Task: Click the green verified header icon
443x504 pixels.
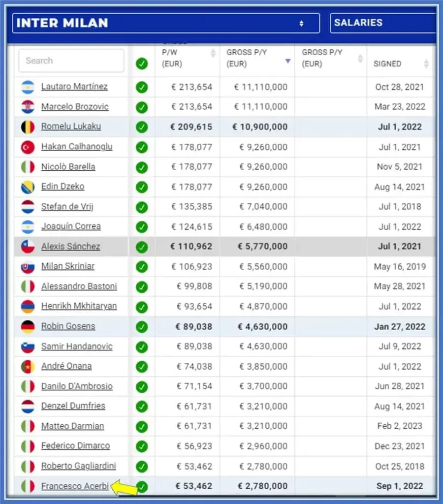Action: click(142, 63)
